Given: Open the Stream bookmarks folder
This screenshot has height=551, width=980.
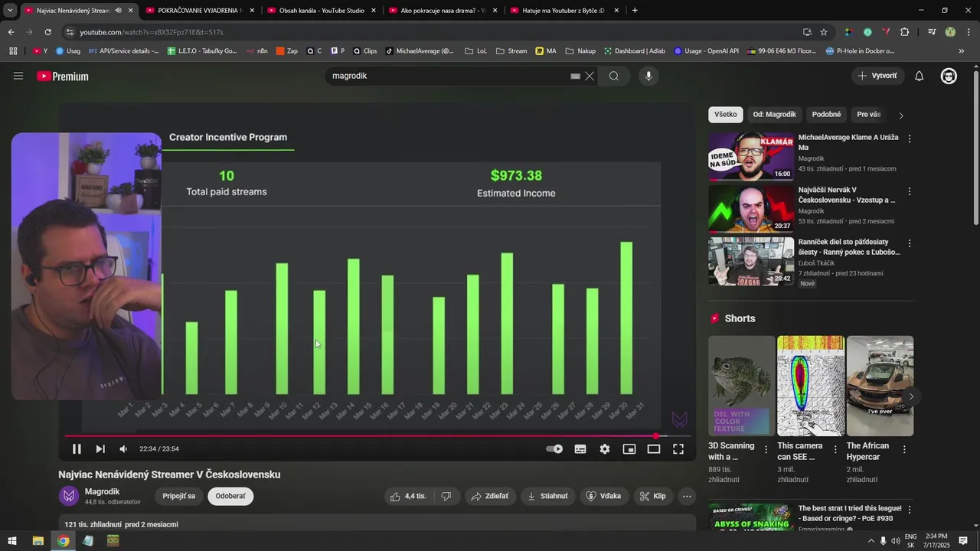Looking at the screenshot, I should tap(511, 51).
